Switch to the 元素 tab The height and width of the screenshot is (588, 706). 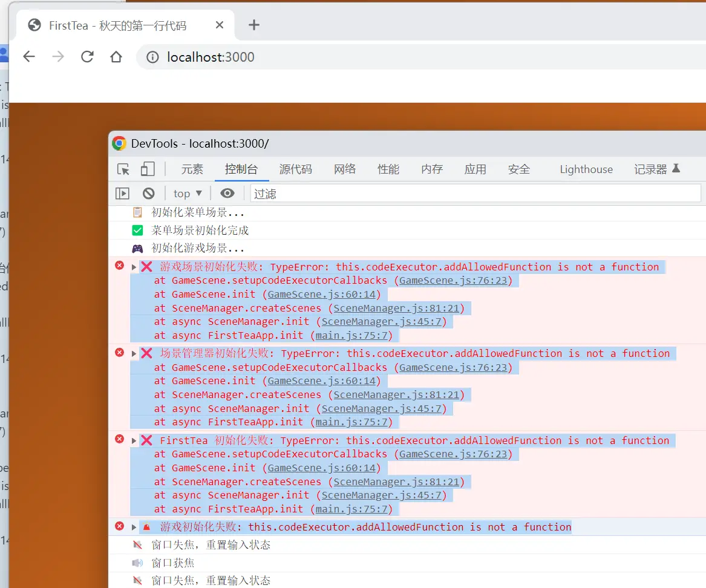coord(192,169)
